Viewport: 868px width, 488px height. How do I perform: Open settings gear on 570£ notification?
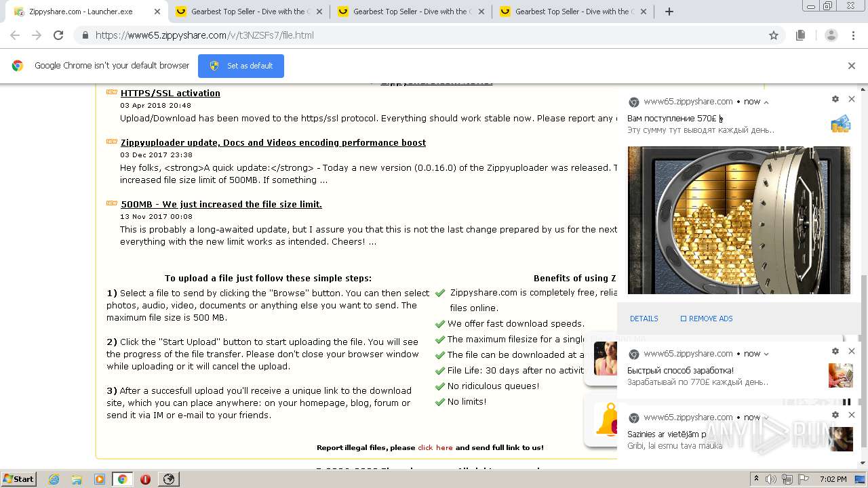pyautogui.click(x=835, y=99)
